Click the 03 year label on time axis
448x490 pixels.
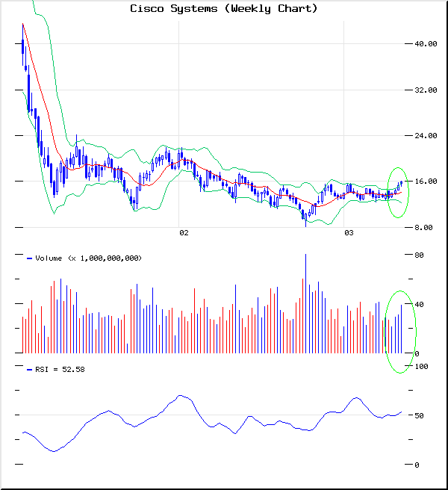(x=349, y=233)
